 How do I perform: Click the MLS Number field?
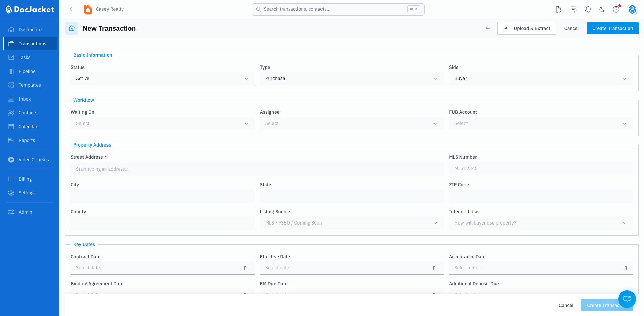[x=541, y=168]
